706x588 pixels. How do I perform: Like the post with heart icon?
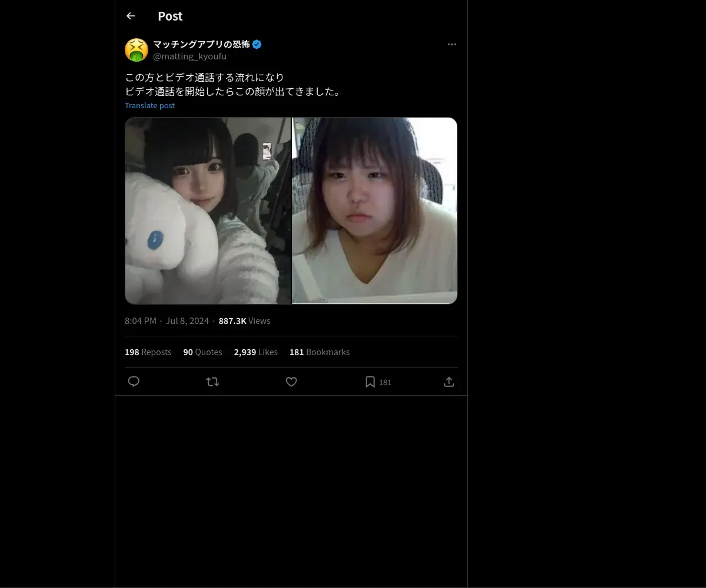coord(291,382)
